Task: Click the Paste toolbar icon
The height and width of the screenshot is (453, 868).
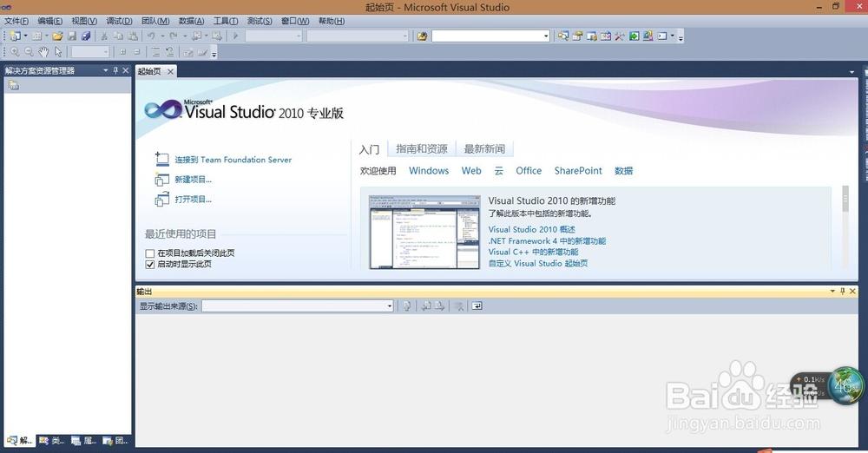Action: pyautogui.click(x=133, y=36)
